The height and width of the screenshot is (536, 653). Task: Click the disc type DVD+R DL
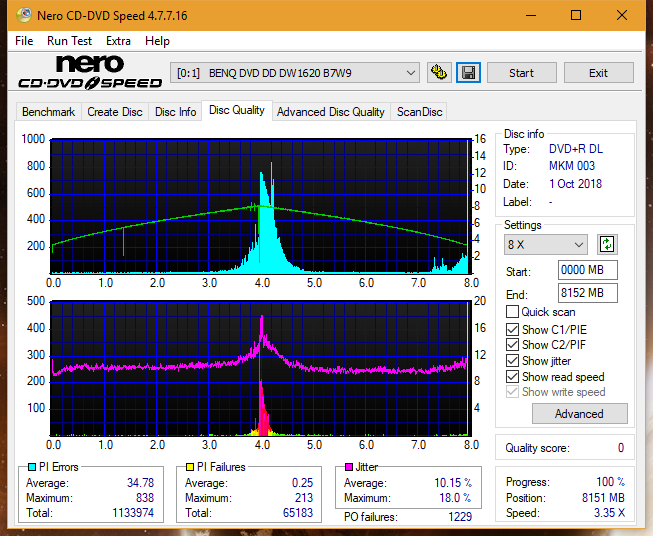[x=576, y=149]
